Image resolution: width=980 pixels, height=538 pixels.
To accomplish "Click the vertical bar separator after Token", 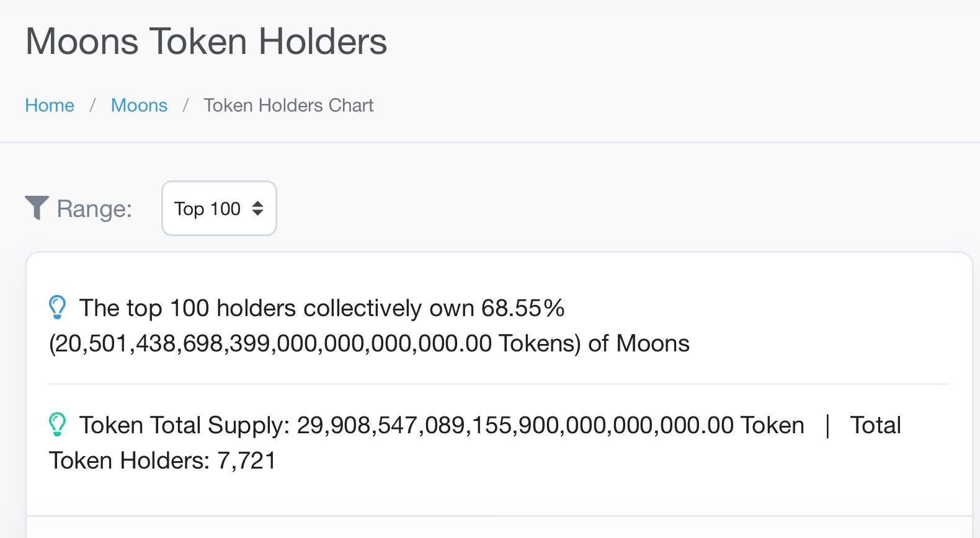I will point(827,425).
